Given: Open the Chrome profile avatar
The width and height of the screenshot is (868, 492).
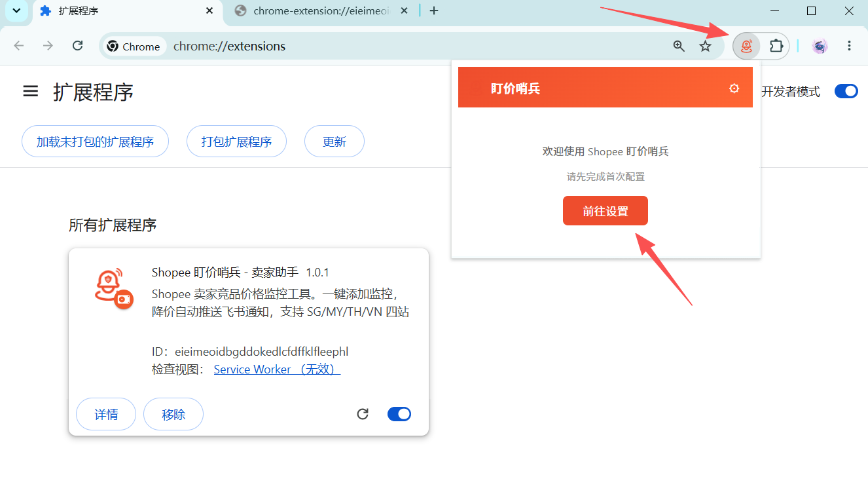Looking at the screenshot, I should [820, 46].
